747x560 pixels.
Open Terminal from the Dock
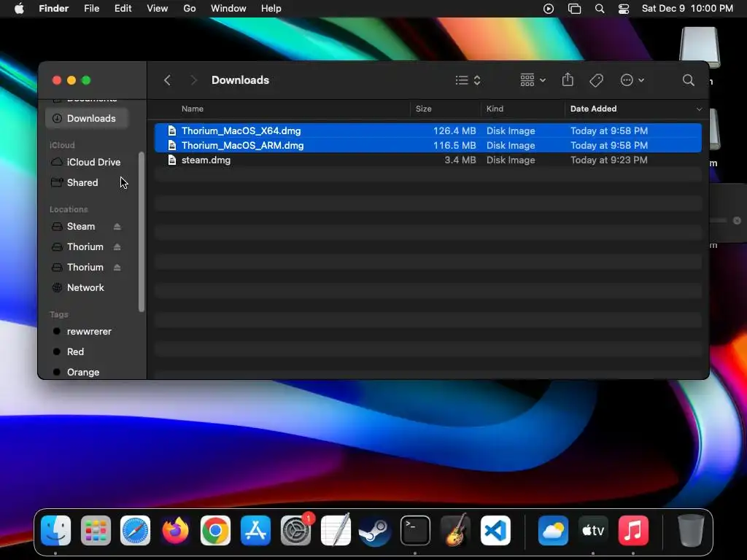(x=415, y=531)
